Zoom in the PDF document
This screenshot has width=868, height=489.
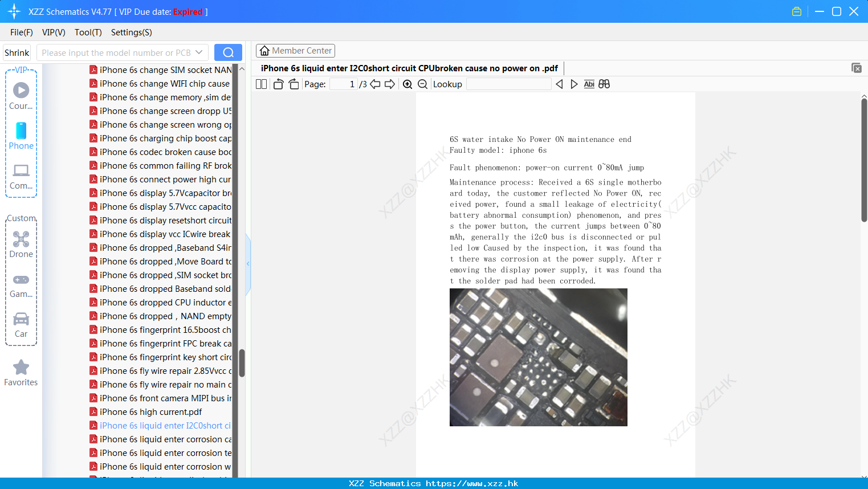[407, 84]
